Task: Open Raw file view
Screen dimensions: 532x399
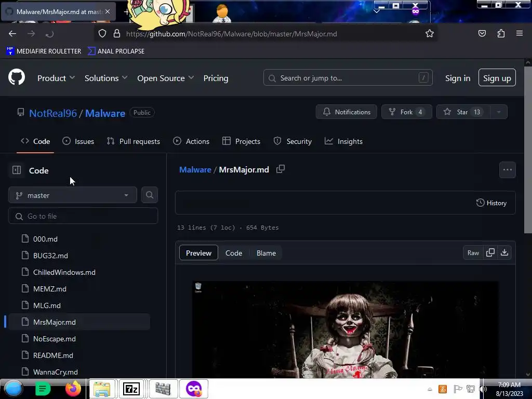Action: pos(473,253)
